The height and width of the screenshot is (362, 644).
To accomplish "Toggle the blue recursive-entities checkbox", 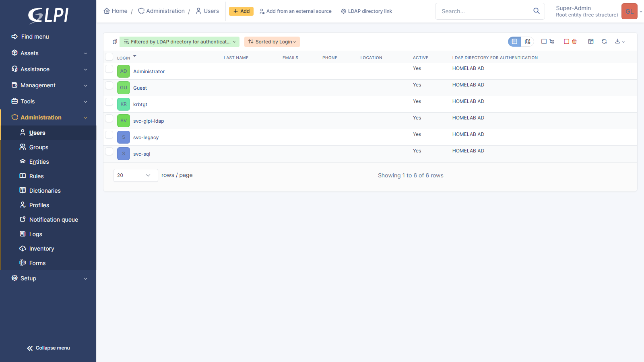I will point(544,41).
